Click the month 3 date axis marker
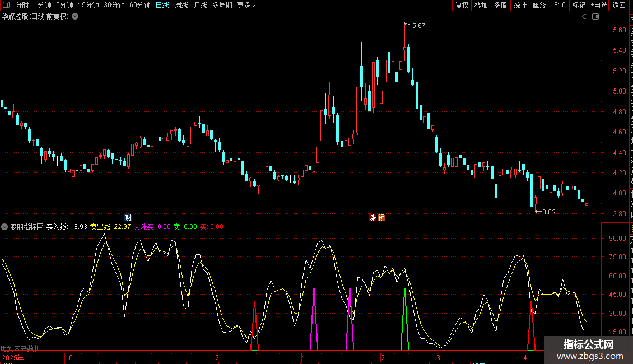This screenshot has width=633, height=364. (x=438, y=357)
